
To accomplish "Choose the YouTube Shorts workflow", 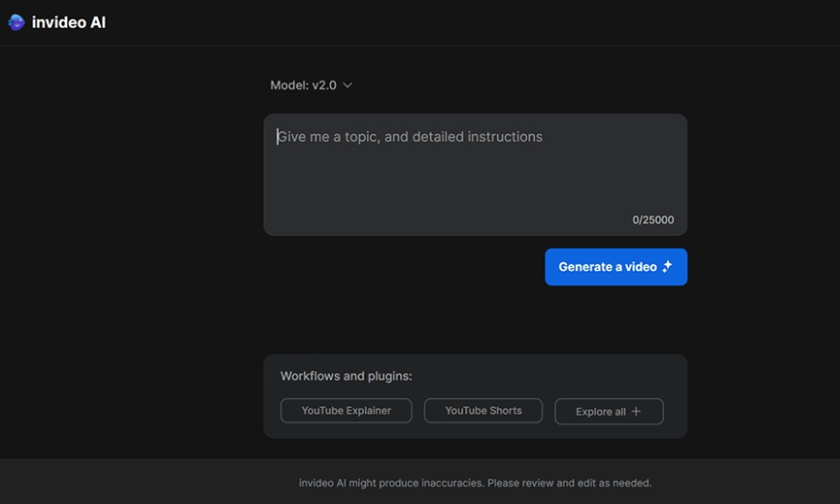I will [x=483, y=411].
